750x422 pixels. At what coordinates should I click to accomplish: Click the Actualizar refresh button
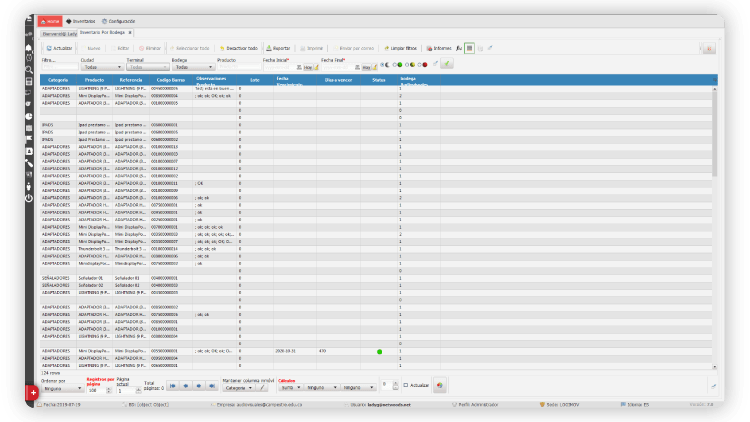(x=59, y=48)
